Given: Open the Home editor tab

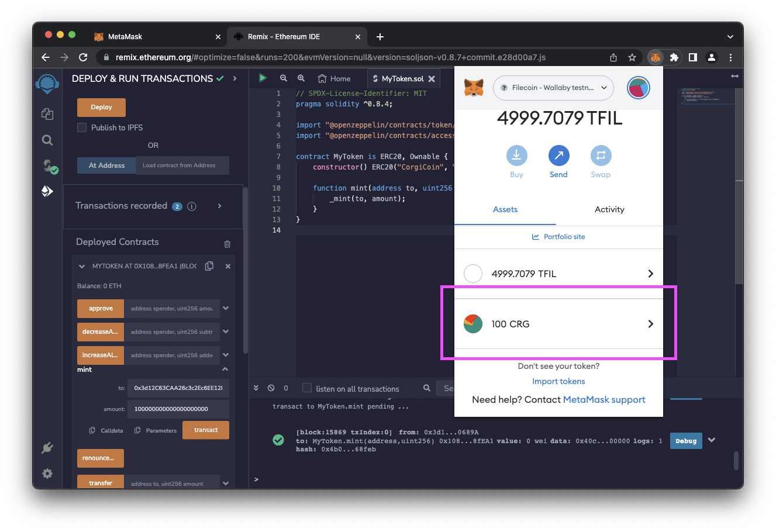Looking at the screenshot, I should (334, 78).
